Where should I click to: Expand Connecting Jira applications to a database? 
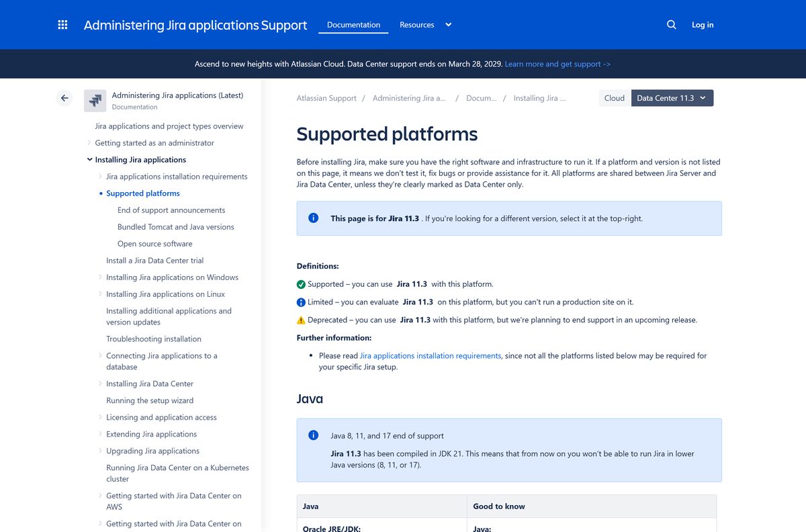tap(101, 356)
